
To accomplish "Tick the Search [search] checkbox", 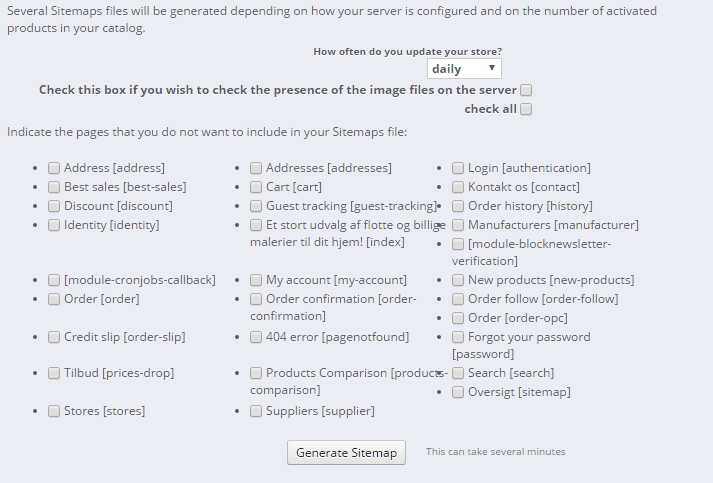I will click(x=458, y=373).
